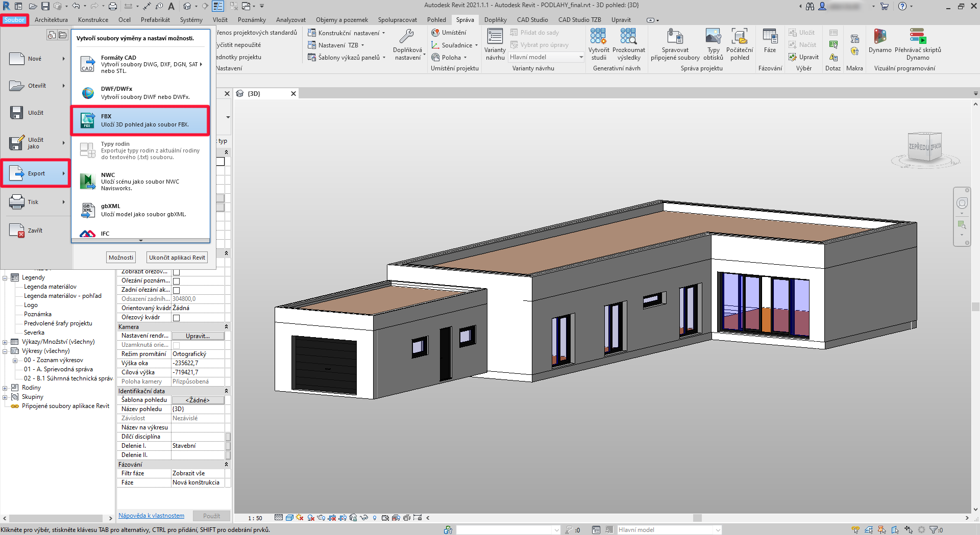The width and height of the screenshot is (980, 535).
Task: Edit the Nastavení renderování via Upravit field
Action: 198,336
